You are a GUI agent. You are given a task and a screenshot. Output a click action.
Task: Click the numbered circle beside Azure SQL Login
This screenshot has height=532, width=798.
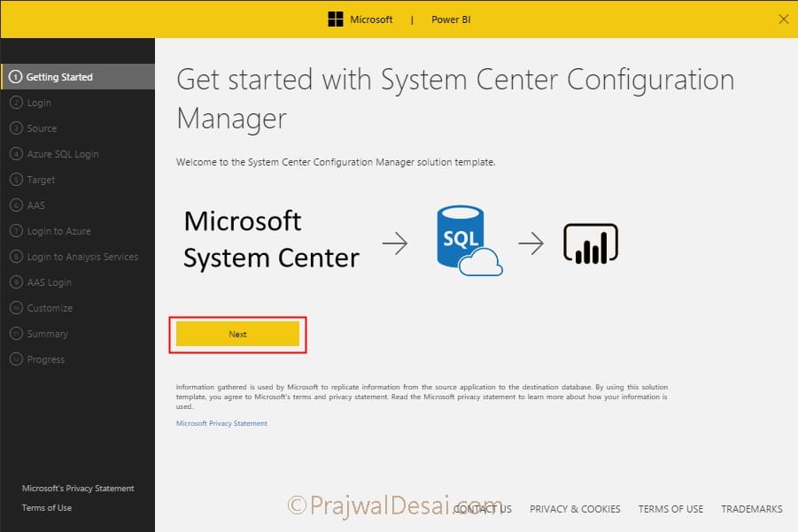pyautogui.click(x=16, y=154)
